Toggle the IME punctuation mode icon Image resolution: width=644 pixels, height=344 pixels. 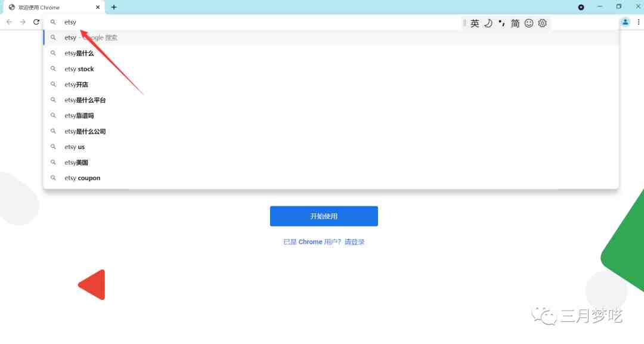[501, 23]
